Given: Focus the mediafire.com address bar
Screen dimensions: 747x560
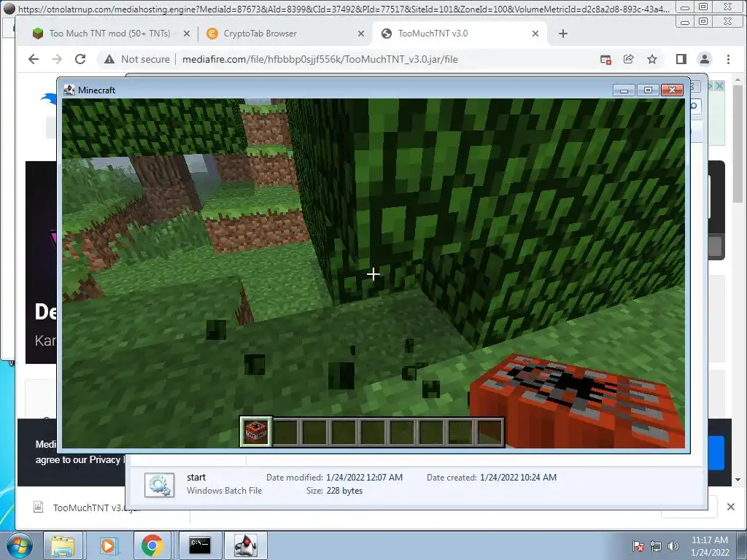Looking at the screenshot, I should [x=320, y=59].
